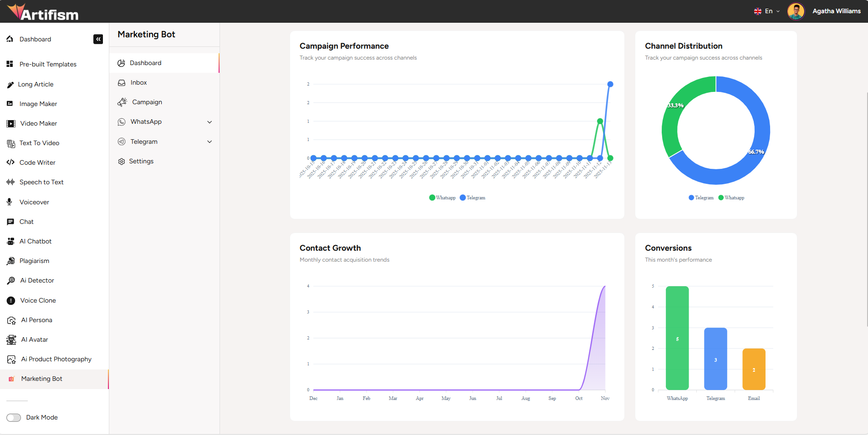Click the Agatha Williams profile avatar
Screen dimensions: 868x435
(x=796, y=11)
